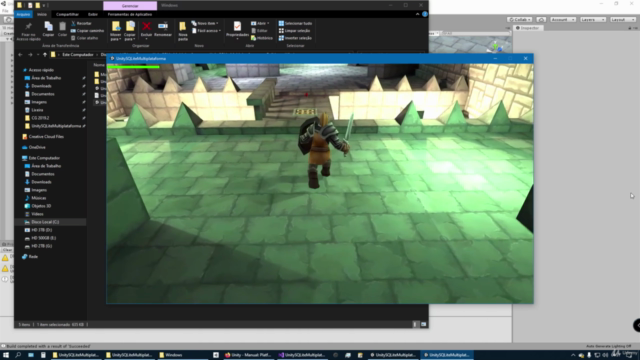
Task: Click Este Computador in the address bar
Action: pyautogui.click(x=78, y=55)
